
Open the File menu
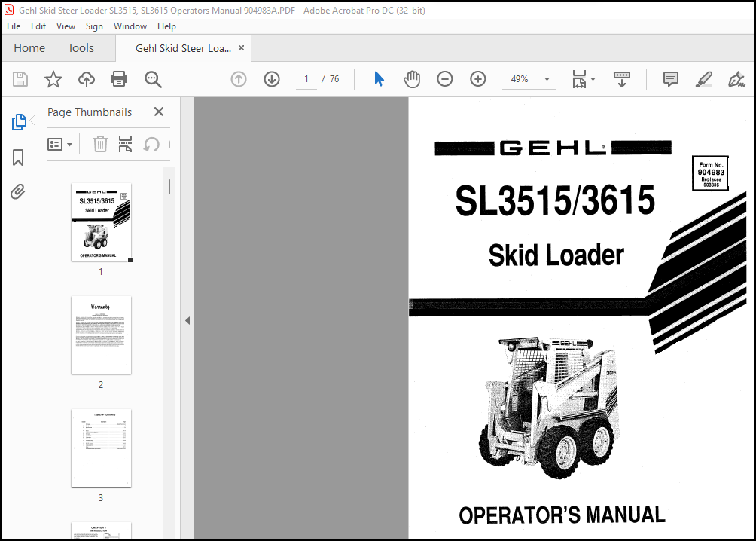14,26
